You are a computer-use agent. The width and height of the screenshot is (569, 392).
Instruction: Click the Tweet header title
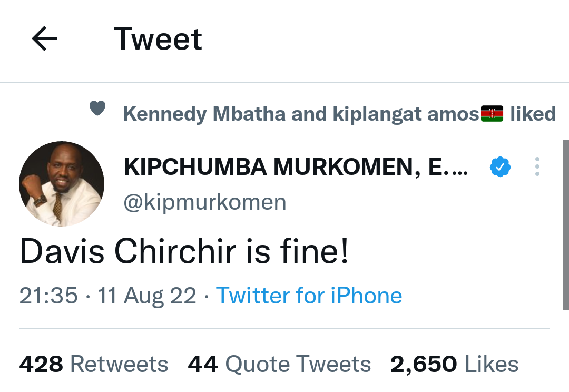tap(158, 40)
